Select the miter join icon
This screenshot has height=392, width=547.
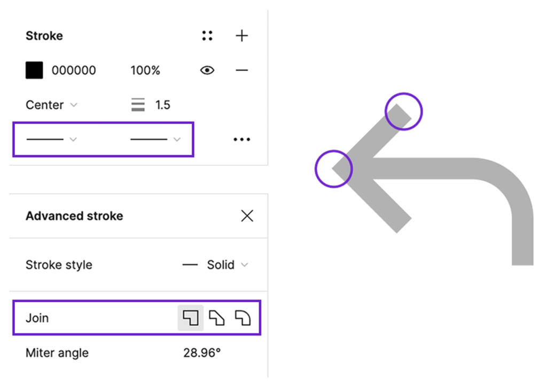coord(191,318)
